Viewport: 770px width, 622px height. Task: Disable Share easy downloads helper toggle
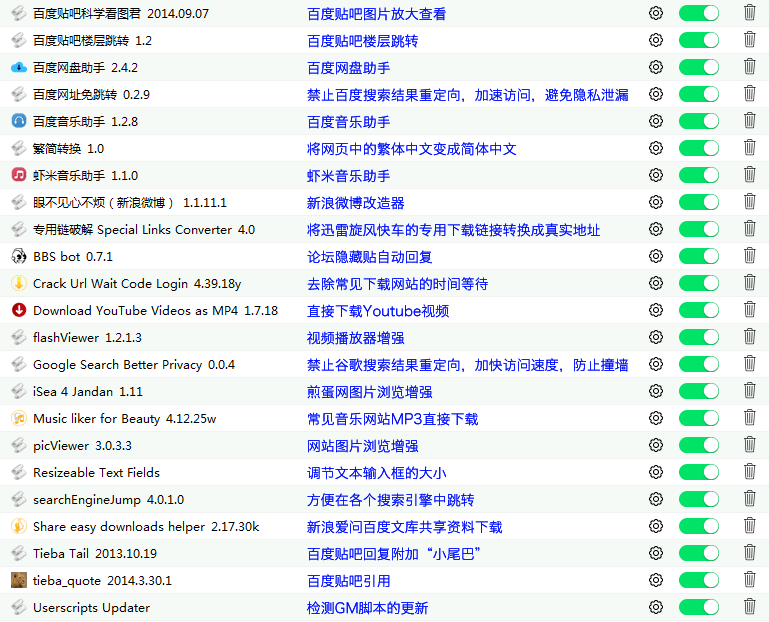(699, 526)
